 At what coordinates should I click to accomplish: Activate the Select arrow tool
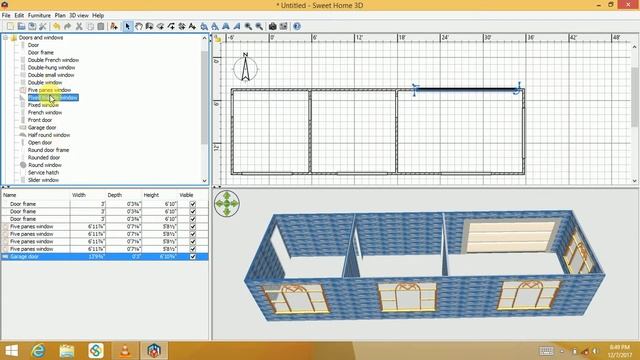tap(127, 27)
